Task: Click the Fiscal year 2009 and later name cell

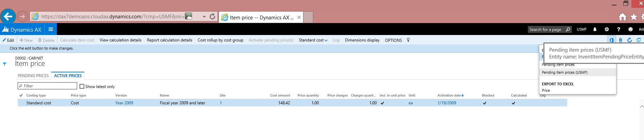Action: (x=182, y=103)
